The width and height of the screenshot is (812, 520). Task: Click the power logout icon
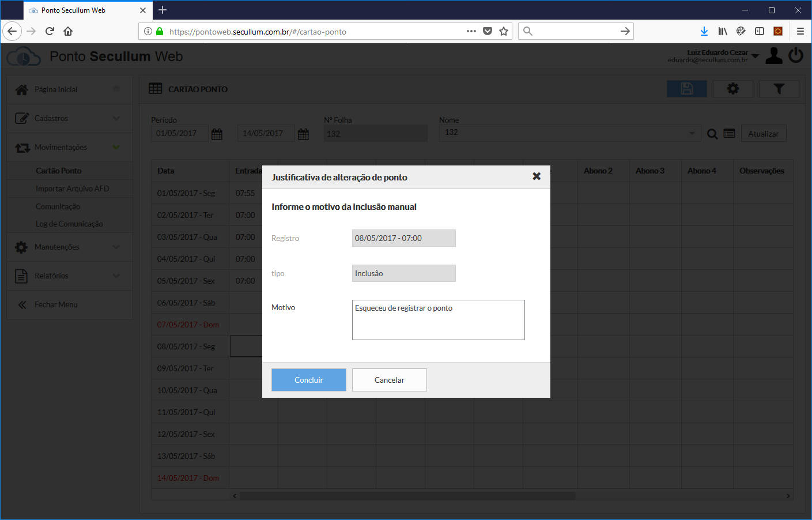click(796, 56)
